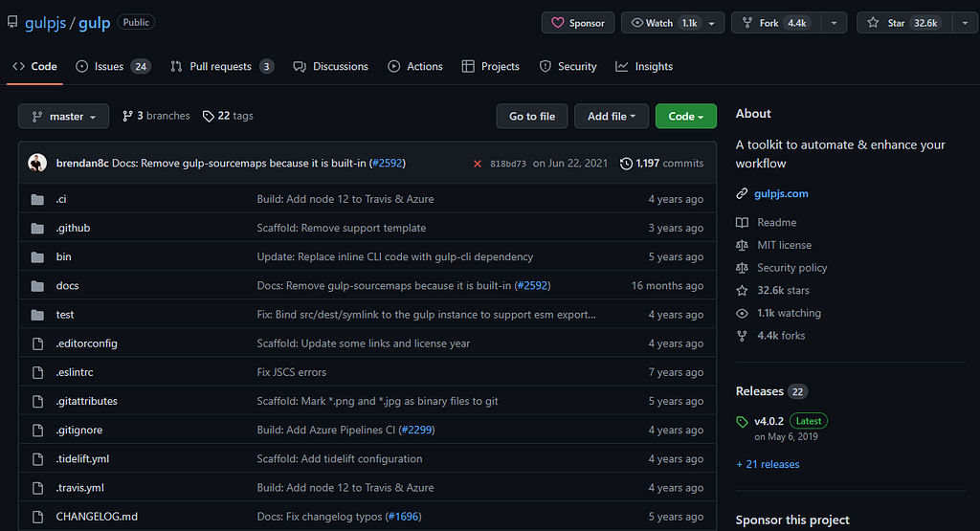The image size is (980, 531).
Task: Open brendan8c's avatar thumbnail
Action: pyautogui.click(x=37, y=163)
